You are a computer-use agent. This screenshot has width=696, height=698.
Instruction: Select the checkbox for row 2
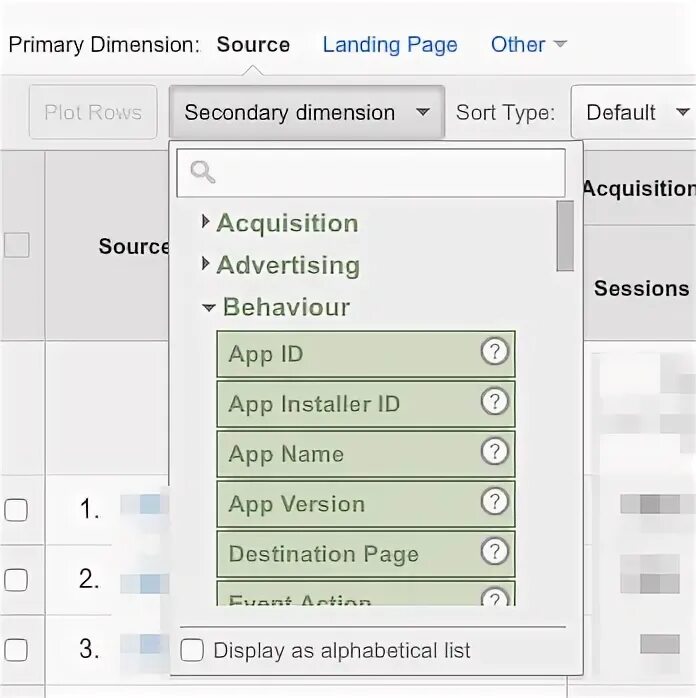pos(16,579)
